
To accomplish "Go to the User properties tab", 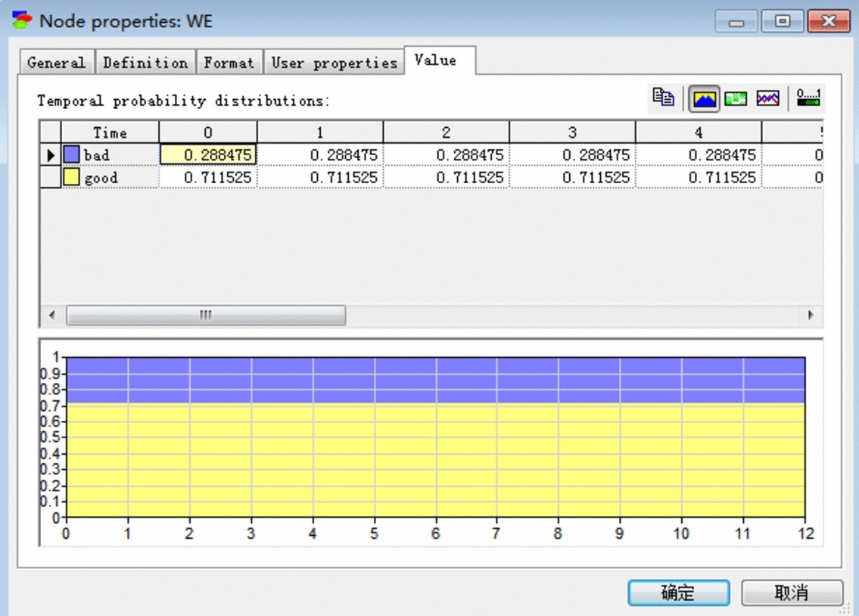I will click(334, 63).
